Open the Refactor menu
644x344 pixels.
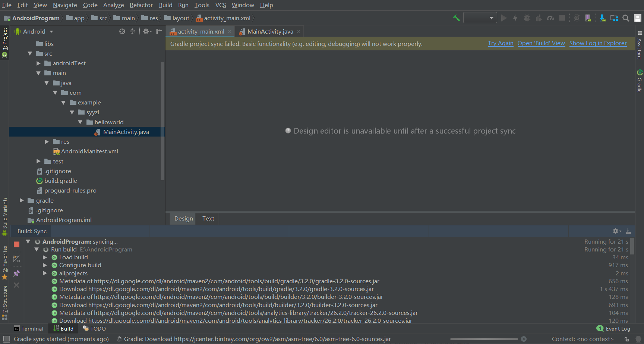[x=141, y=5]
